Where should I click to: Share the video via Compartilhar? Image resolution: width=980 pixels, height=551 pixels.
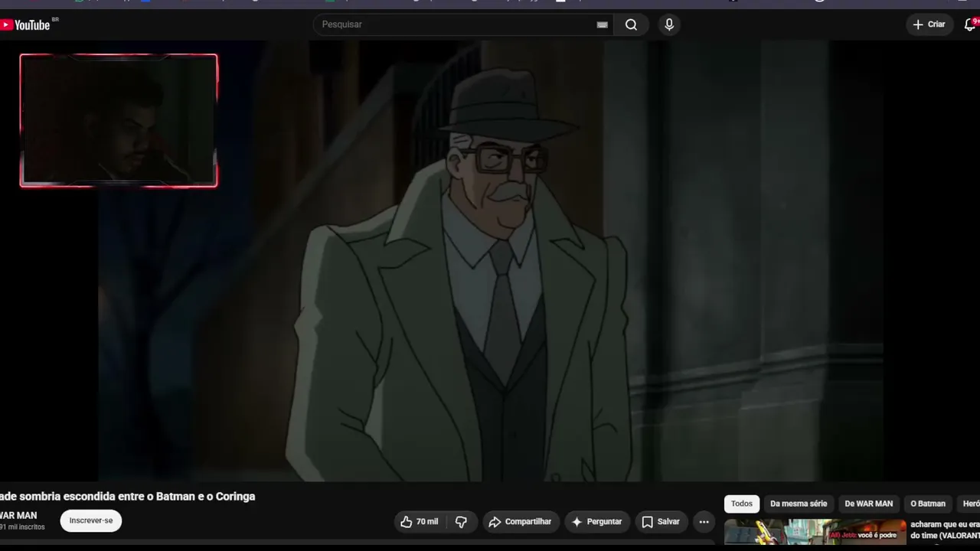[520, 522]
